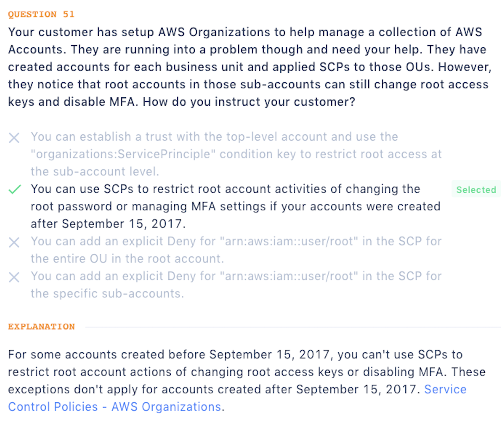Click the green checkmark icon beside selected answer

[15, 190]
